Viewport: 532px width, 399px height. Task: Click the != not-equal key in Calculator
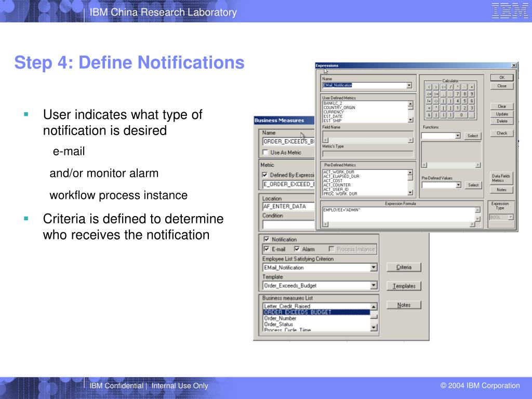coord(429,101)
